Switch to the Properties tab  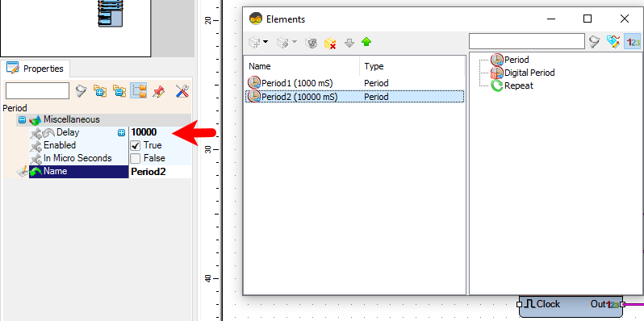[x=36, y=69]
